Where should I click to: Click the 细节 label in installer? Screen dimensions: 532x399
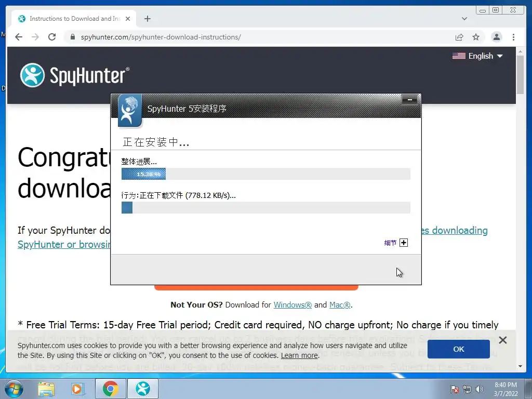[390, 243]
